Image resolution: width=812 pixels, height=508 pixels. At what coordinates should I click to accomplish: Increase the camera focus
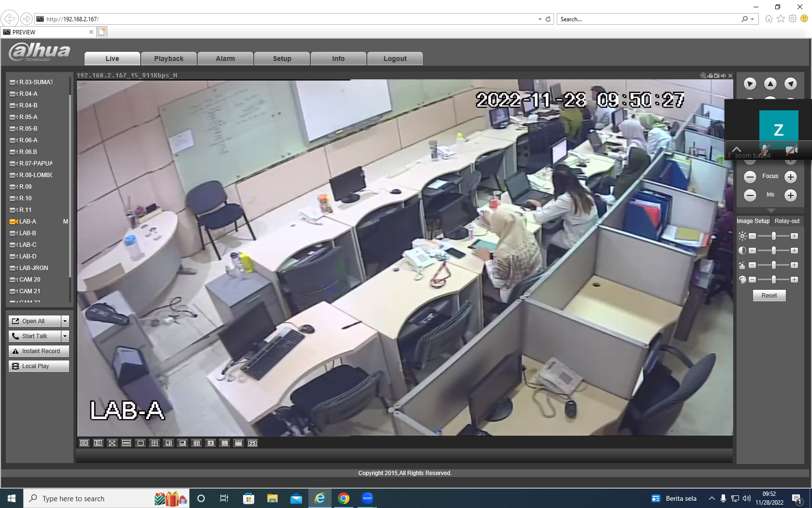[x=791, y=177]
